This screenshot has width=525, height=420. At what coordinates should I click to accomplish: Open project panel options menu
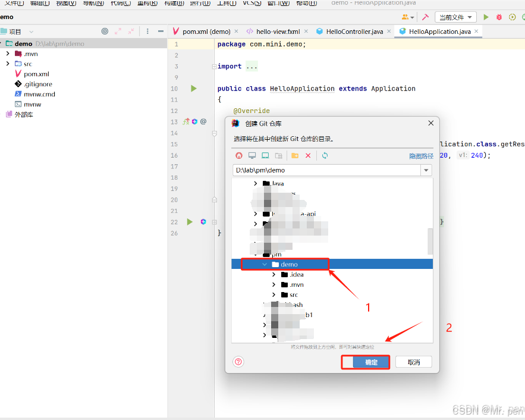tap(147, 31)
